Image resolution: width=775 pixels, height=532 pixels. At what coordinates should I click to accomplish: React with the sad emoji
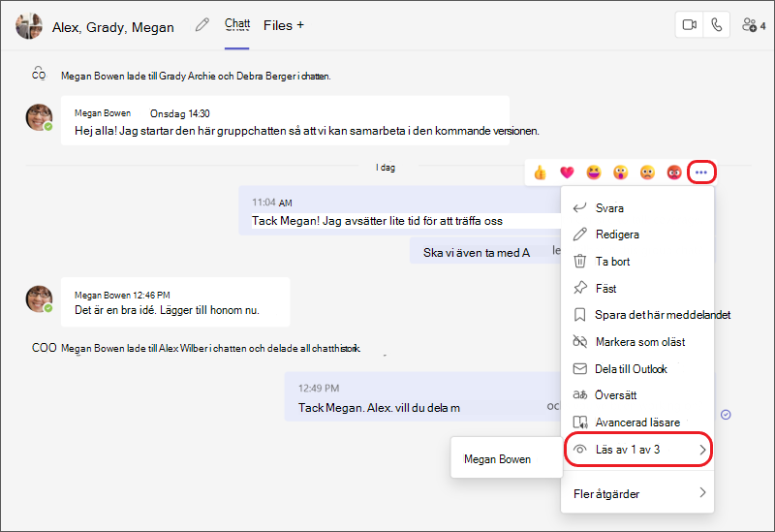[647, 172]
